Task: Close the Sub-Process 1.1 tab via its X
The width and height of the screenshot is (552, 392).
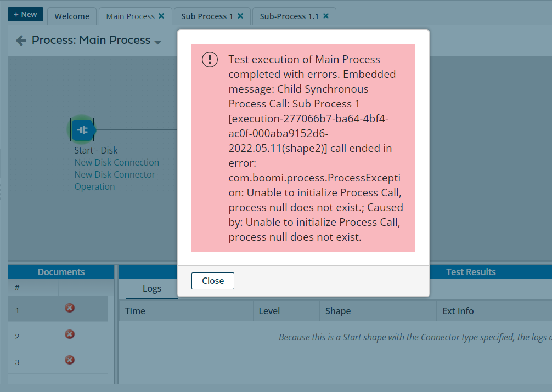Action: pos(327,16)
